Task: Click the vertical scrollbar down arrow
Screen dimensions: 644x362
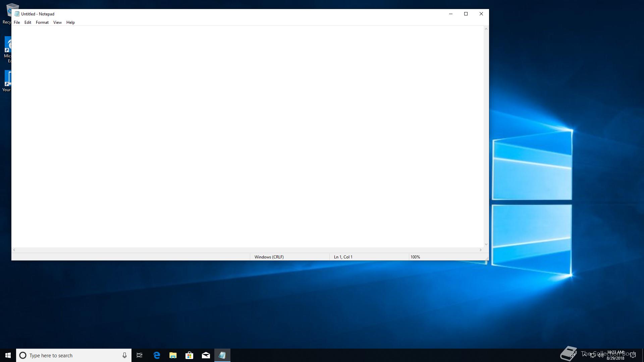Action: 486,244
